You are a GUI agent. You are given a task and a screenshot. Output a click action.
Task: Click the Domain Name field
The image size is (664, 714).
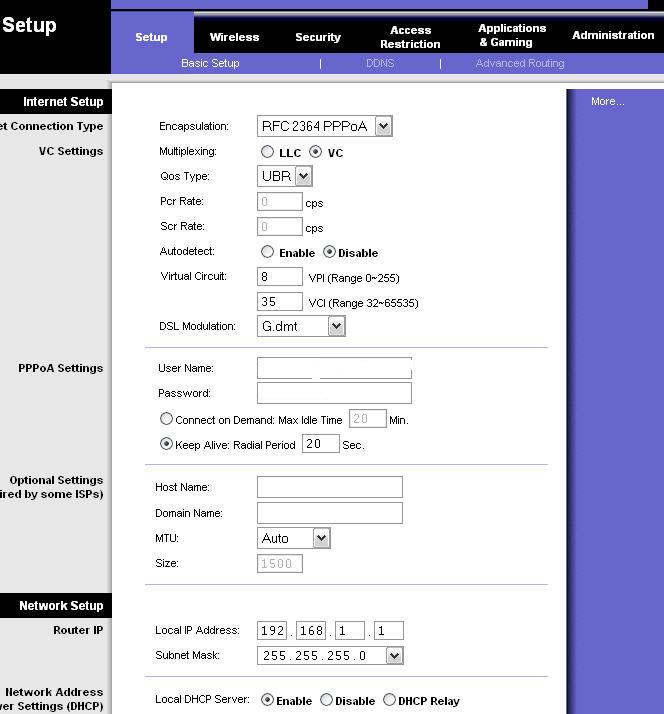pos(330,513)
